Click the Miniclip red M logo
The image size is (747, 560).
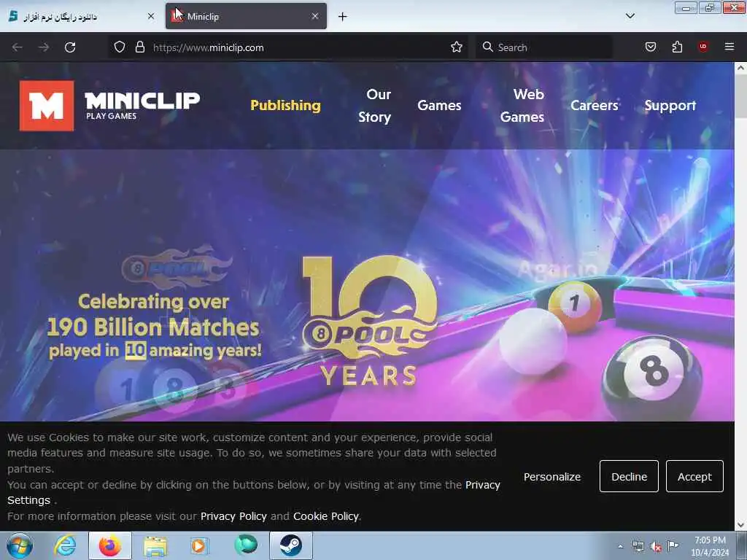point(47,106)
